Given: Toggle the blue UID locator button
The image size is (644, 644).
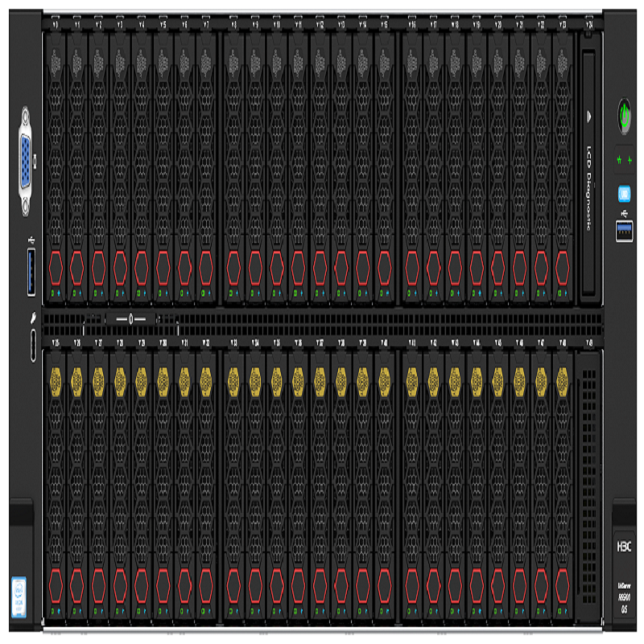Looking at the screenshot, I should click(624, 193).
